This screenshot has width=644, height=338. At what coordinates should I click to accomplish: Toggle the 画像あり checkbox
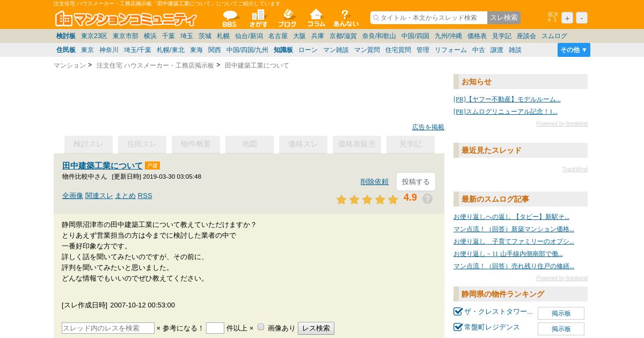[x=261, y=327]
